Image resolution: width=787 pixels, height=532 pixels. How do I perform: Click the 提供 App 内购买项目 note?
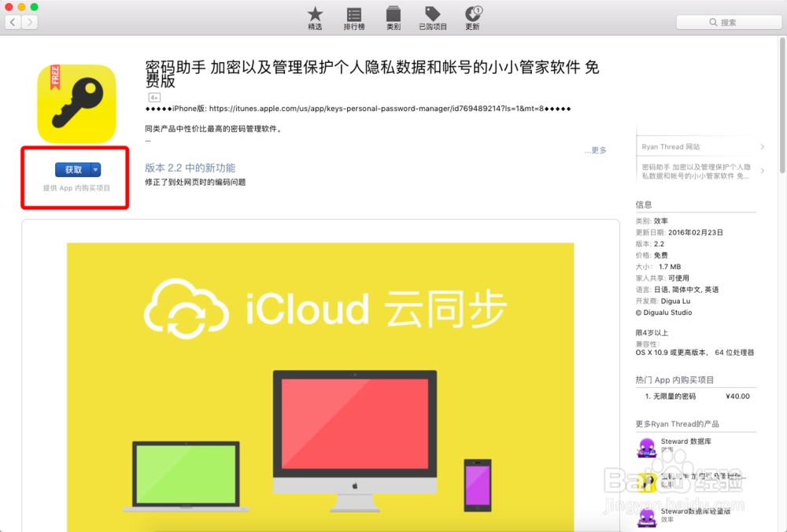pos(76,188)
